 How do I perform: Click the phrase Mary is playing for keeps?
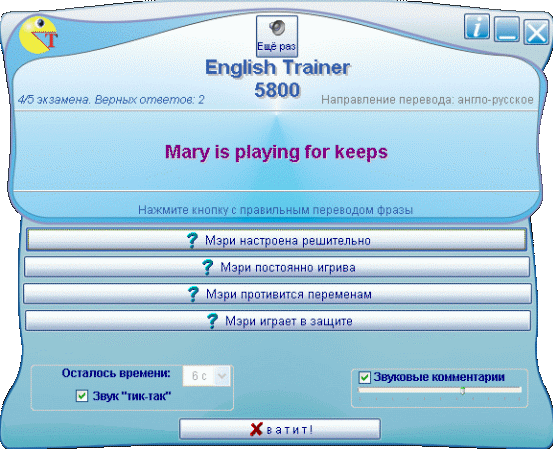pos(276,152)
